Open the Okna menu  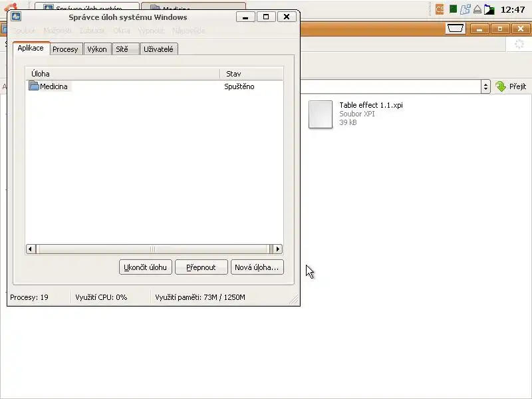click(x=122, y=31)
